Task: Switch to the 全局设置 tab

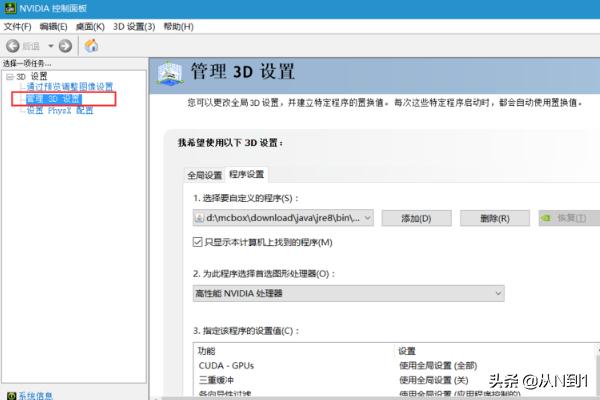Action: pos(204,175)
